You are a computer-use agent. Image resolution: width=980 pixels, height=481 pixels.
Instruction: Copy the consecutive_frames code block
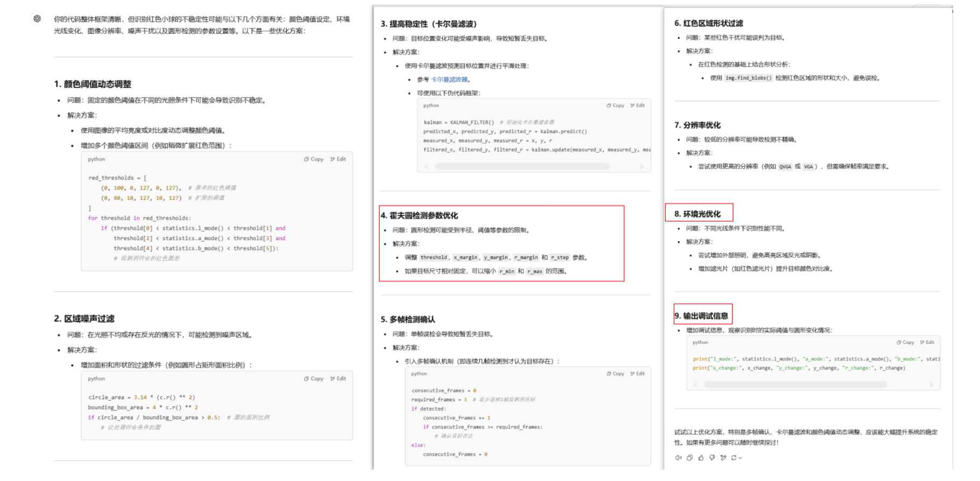click(x=615, y=374)
